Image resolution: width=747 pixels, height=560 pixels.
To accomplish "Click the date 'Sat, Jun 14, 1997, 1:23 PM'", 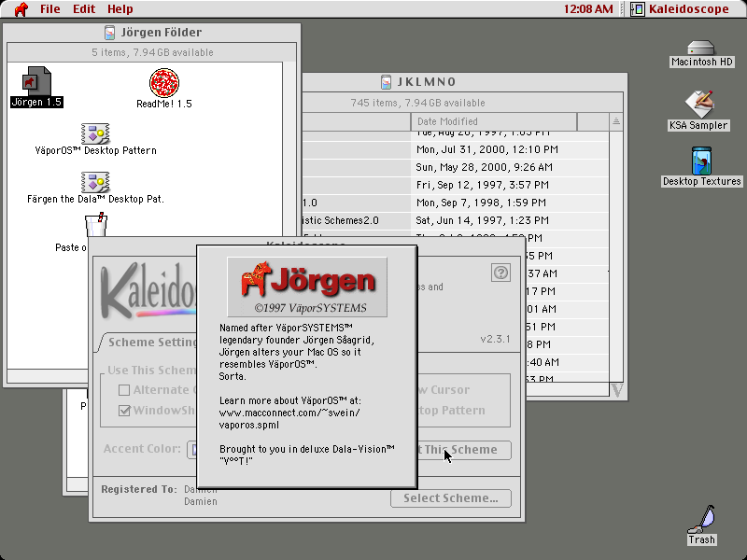I will click(x=482, y=220).
